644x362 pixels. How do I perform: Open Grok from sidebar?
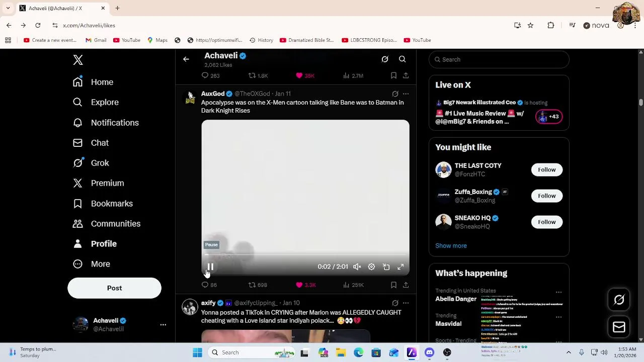pos(91,163)
